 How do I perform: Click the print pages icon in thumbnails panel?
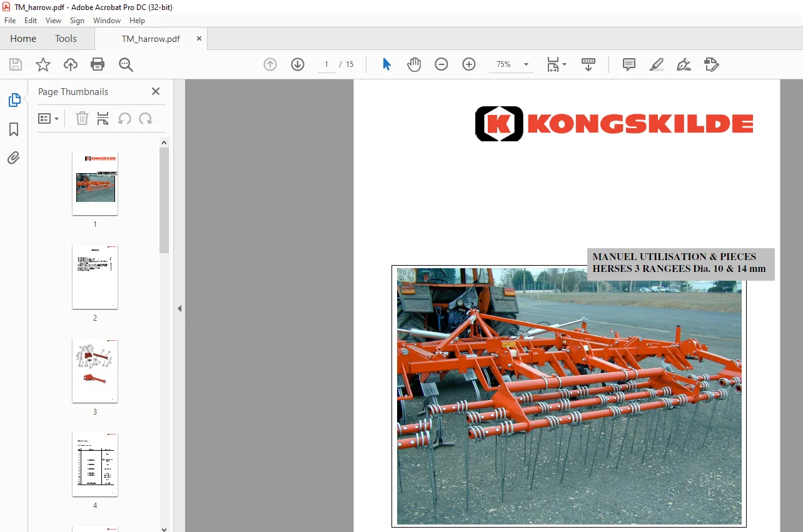point(103,119)
